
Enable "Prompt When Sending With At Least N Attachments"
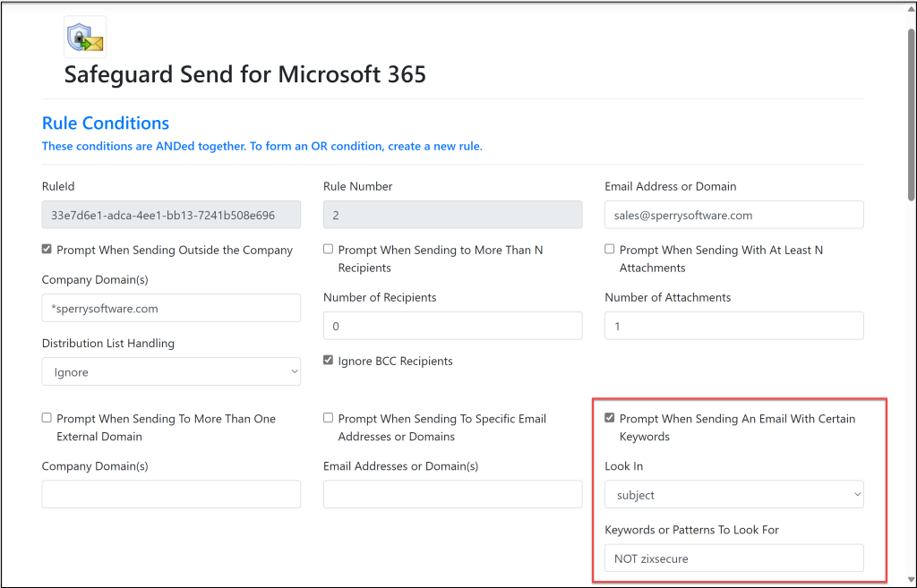click(x=609, y=249)
